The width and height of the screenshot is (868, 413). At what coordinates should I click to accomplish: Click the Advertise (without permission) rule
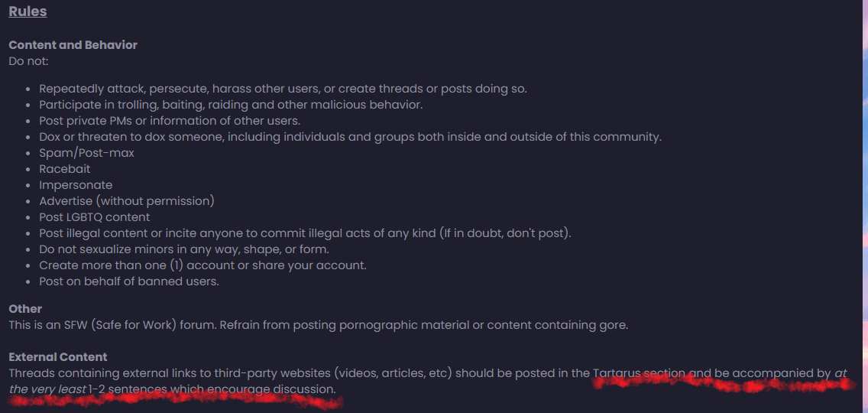pyautogui.click(x=127, y=201)
